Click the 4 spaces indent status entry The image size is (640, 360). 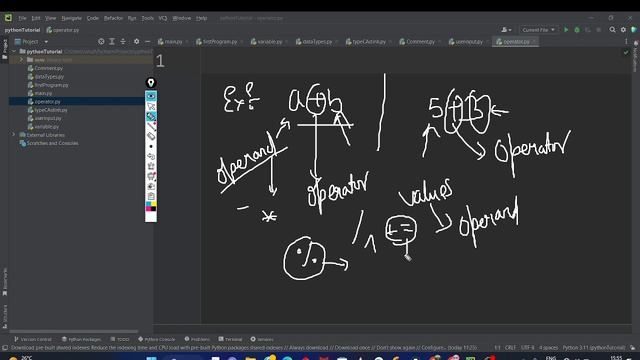548,348
